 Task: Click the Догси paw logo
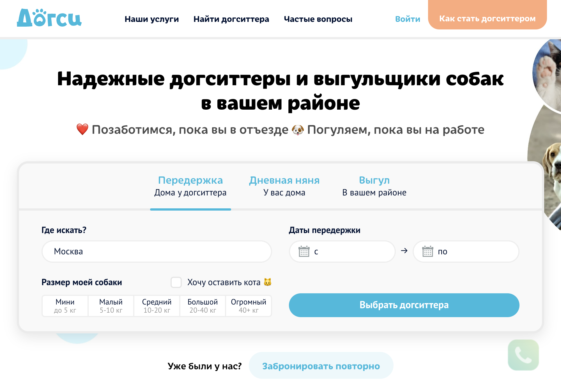pyautogui.click(x=49, y=18)
